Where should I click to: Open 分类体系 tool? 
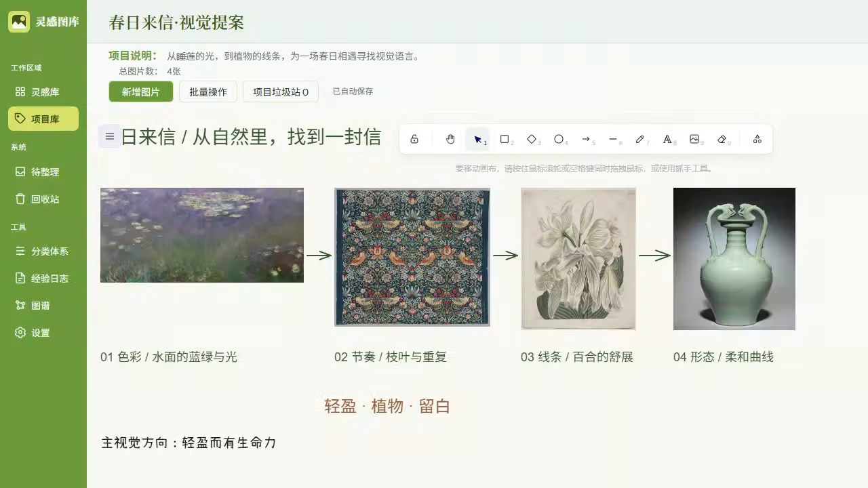click(43, 251)
